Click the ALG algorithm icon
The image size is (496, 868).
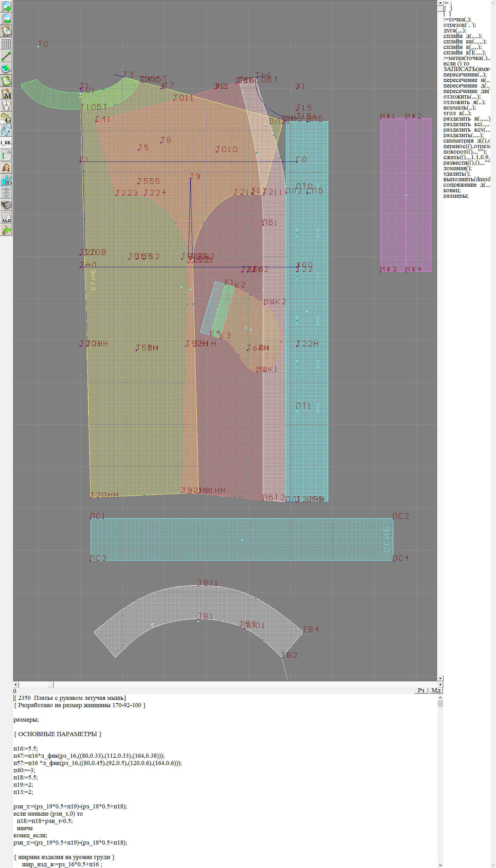pos(6,218)
